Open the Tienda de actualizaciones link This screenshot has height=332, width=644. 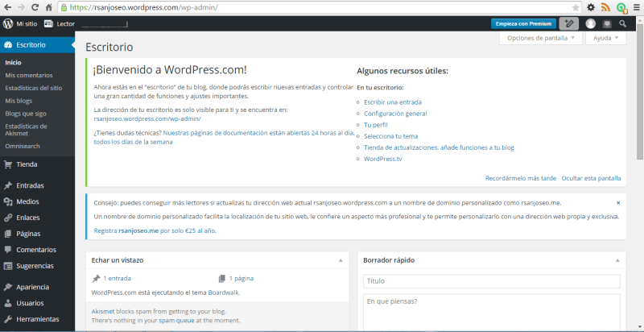439,147
